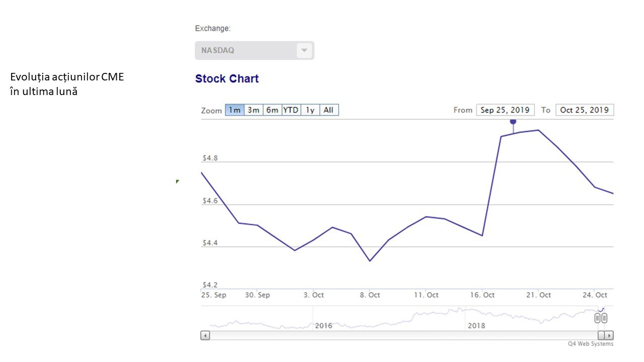Select the 'Evoluția acțiunilor CME' text box
The width and height of the screenshot is (644, 362).
click(x=67, y=84)
